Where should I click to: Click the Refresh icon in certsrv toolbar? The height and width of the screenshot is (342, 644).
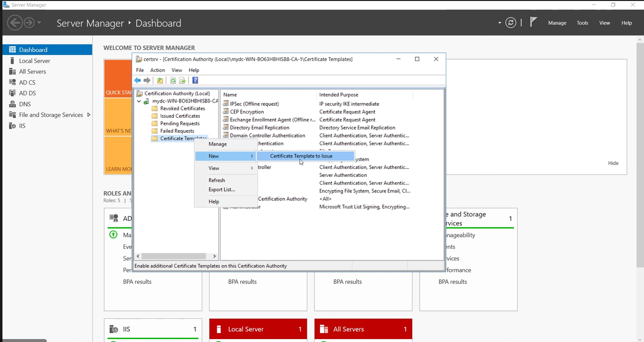click(173, 80)
